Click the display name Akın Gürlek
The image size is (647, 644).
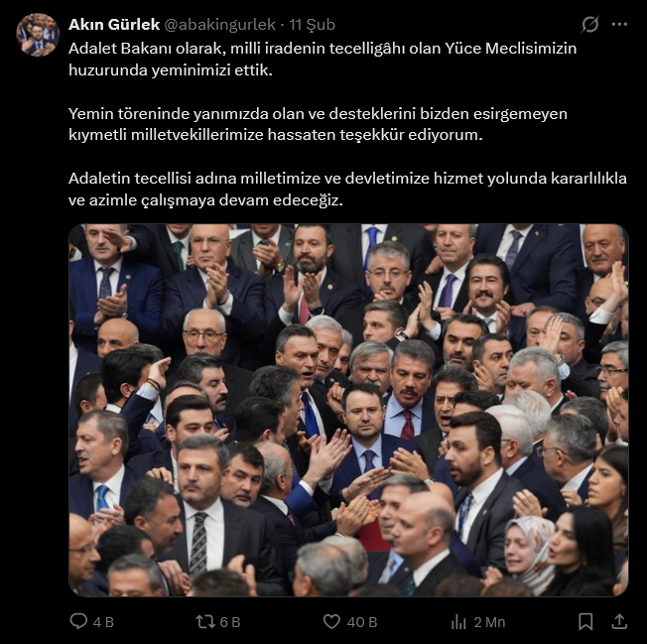(x=114, y=25)
